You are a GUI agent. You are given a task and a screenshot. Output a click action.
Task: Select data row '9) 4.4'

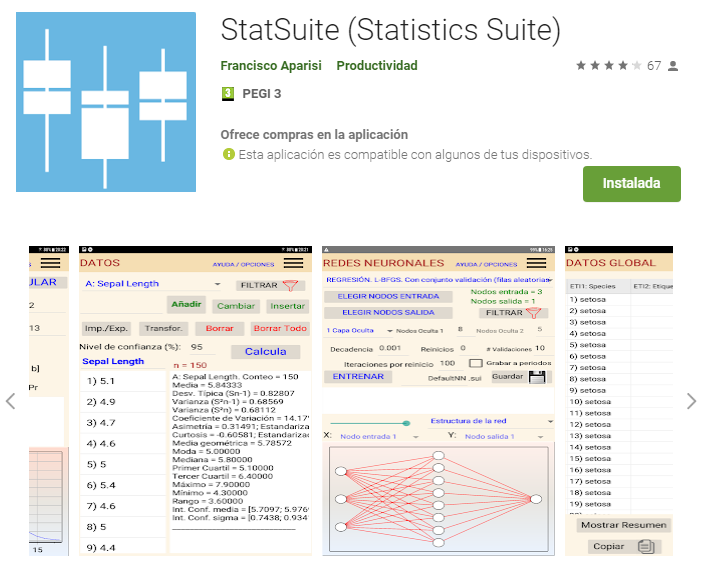coord(123,547)
